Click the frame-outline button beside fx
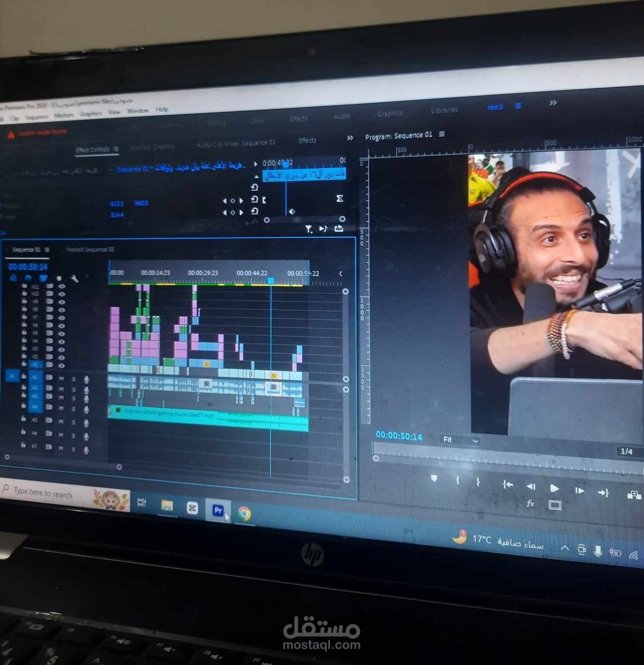644x665 pixels. pyautogui.click(x=555, y=505)
